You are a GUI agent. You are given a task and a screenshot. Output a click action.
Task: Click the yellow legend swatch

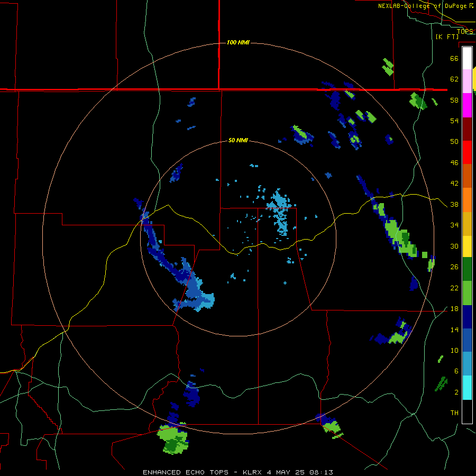(x=467, y=246)
